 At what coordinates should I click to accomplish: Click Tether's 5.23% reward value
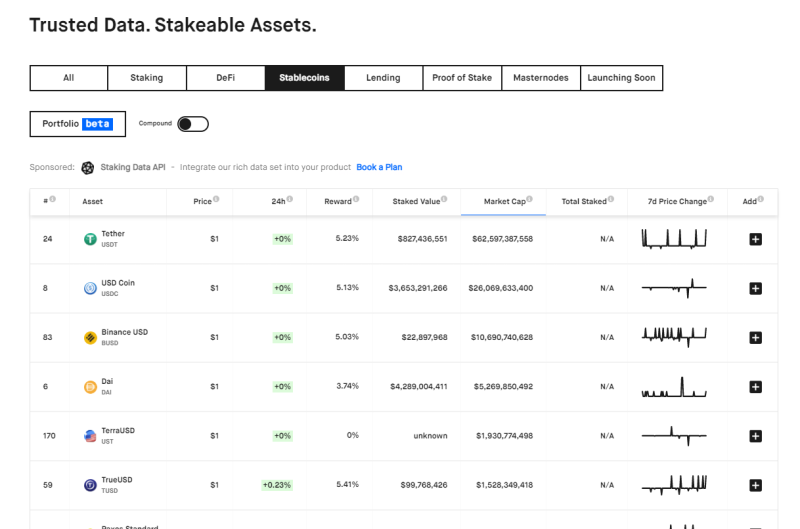pyautogui.click(x=347, y=238)
